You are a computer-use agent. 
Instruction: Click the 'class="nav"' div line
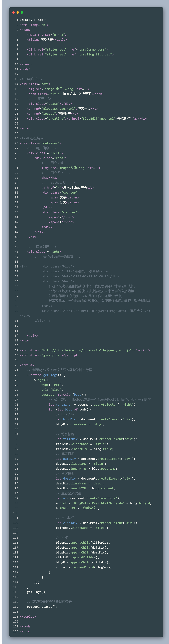(x=35, y=84)
